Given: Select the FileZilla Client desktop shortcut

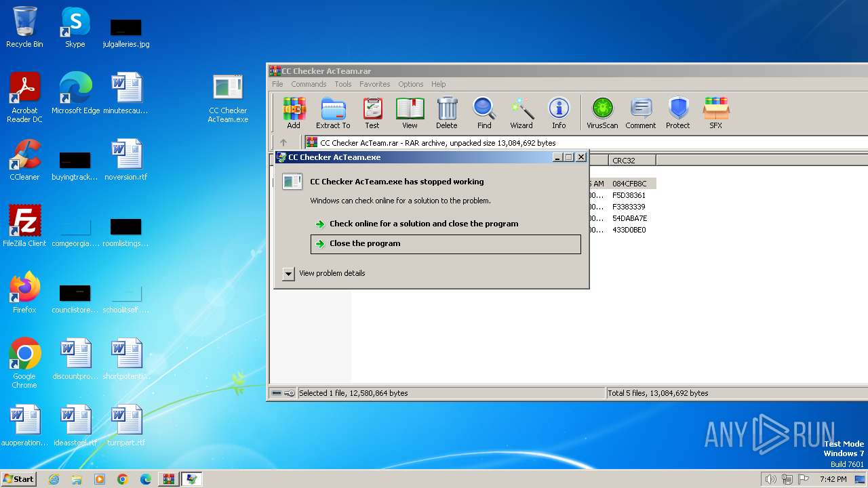Looking at the screenshot, I should tap(24, 226).
